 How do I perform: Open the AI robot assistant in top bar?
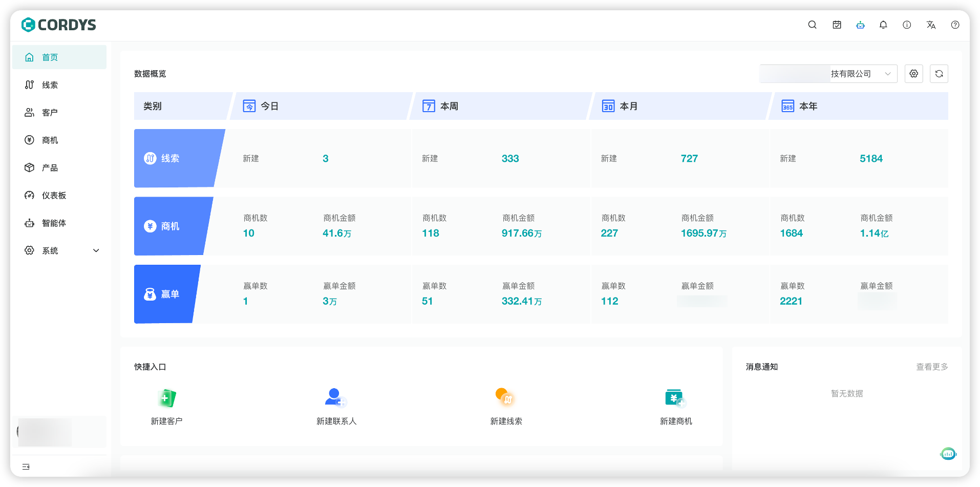click(x=860, y=25)
